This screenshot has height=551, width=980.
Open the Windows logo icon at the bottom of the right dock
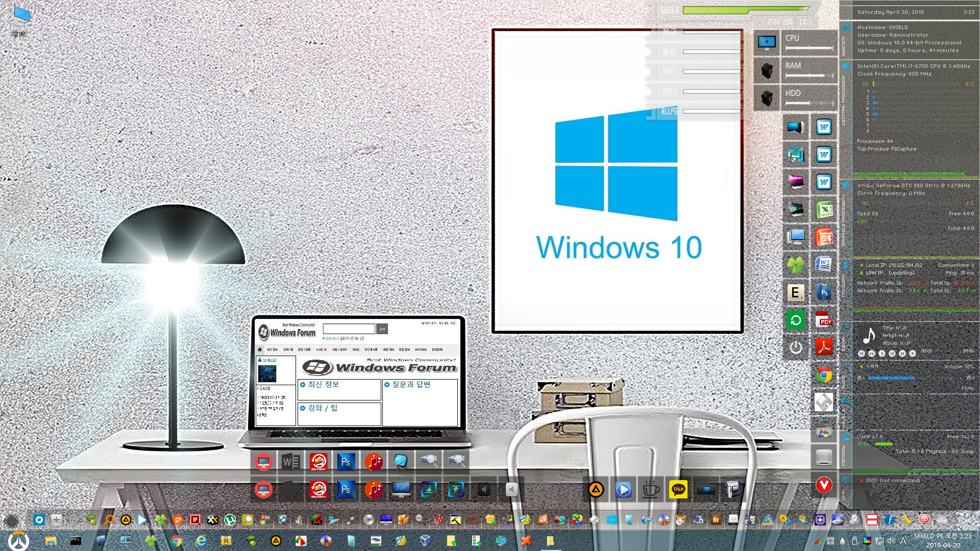tap(824, 432)
